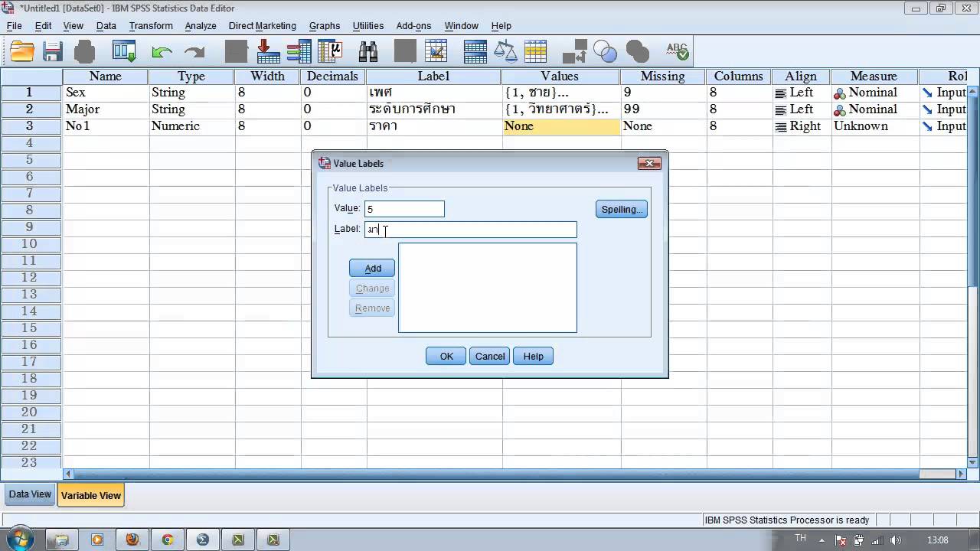Click Measure cell Nominal in Sex row

(x=874, y=93)
